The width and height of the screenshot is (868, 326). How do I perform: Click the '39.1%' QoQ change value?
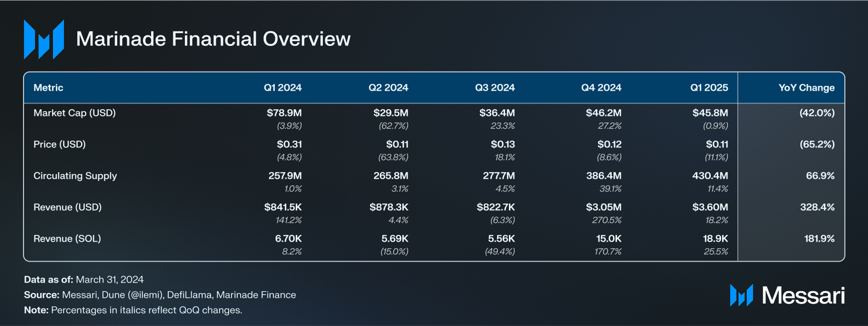tap(610, 189)
